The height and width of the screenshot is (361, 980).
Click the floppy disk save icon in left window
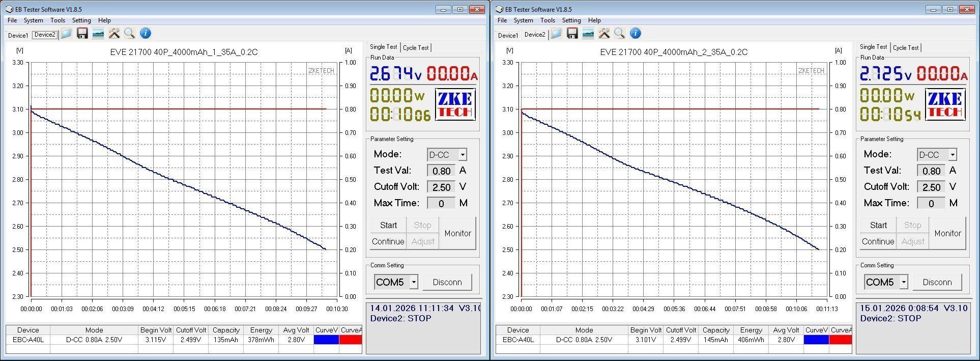pos(82,34)
